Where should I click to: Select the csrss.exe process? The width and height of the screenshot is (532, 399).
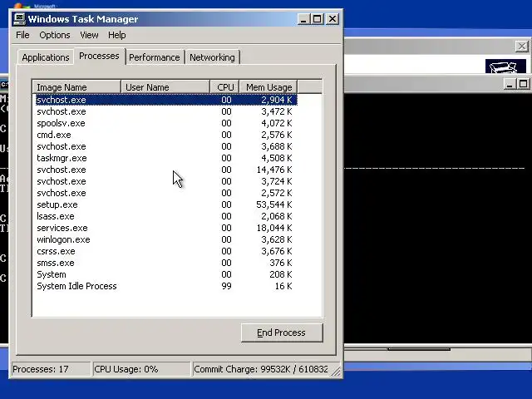coord(166,251)
